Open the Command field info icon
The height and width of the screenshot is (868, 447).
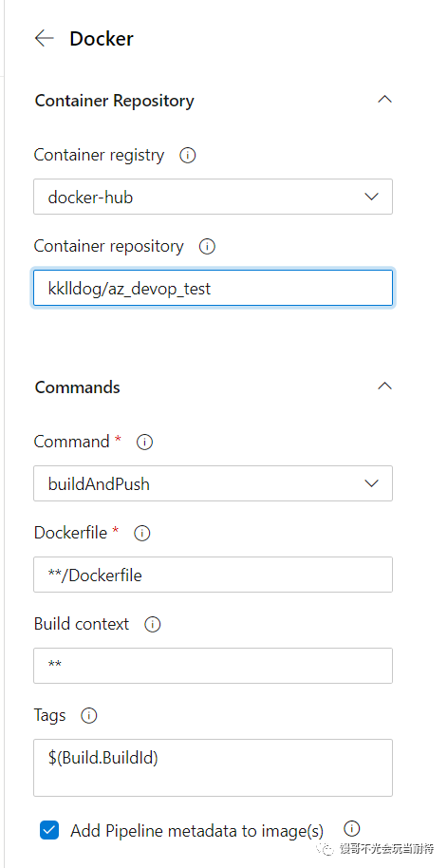(x=144, y=443)
